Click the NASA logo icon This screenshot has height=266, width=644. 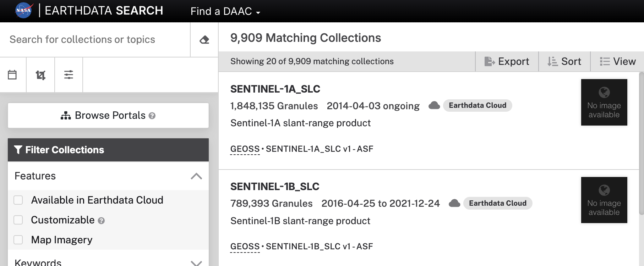[24, 11]
